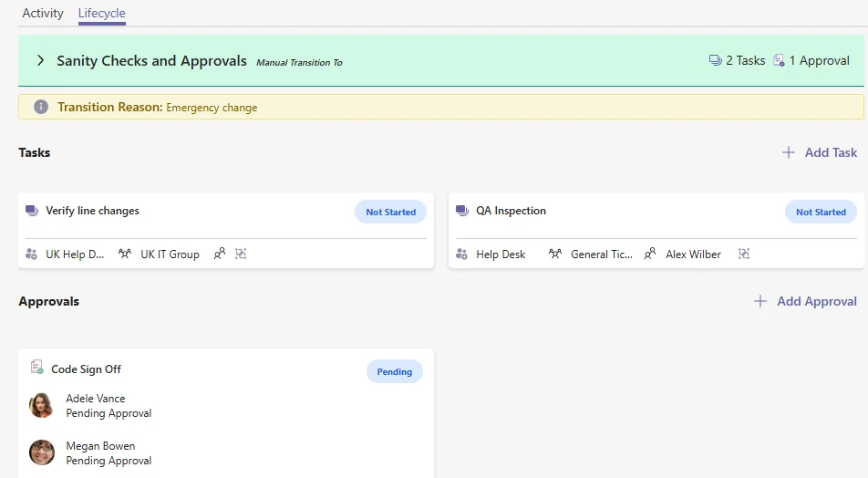Click Not Started badge on Verify line changes
Viewport: 868px width, 478px height.
391,213
